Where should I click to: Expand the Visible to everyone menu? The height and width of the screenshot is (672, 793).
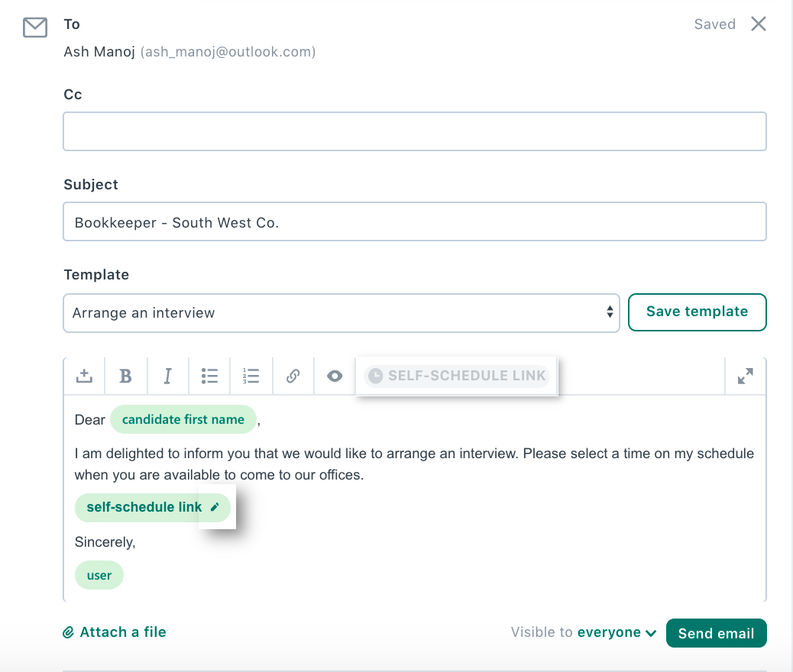(617, 632)
